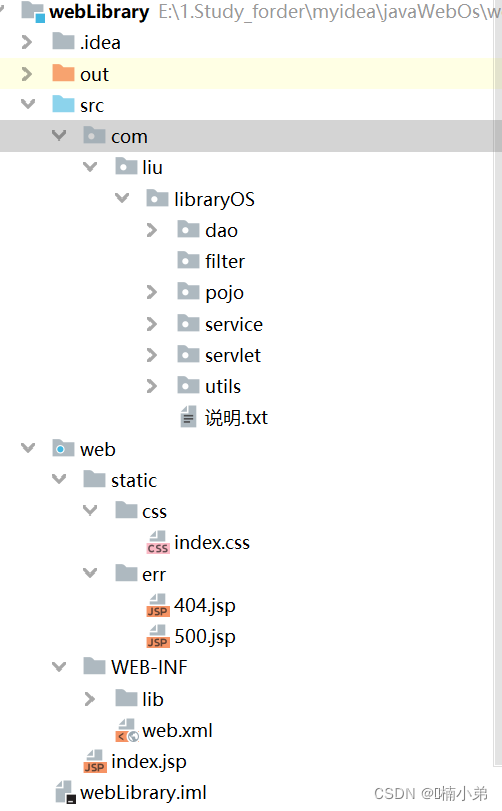The width and height of the screenshot is (502, 811).
Task: Select the webLibrary.iml module file icon
Action: (x=65, y=792)
